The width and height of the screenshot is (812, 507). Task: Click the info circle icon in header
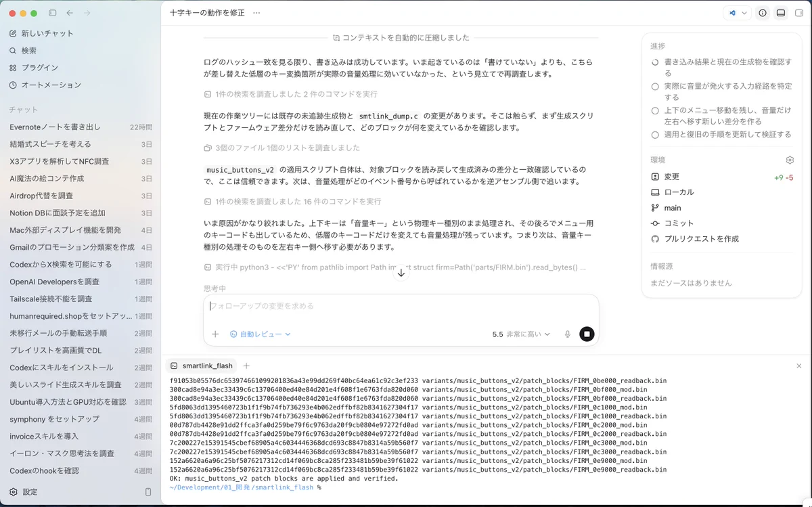pos(763,13)
